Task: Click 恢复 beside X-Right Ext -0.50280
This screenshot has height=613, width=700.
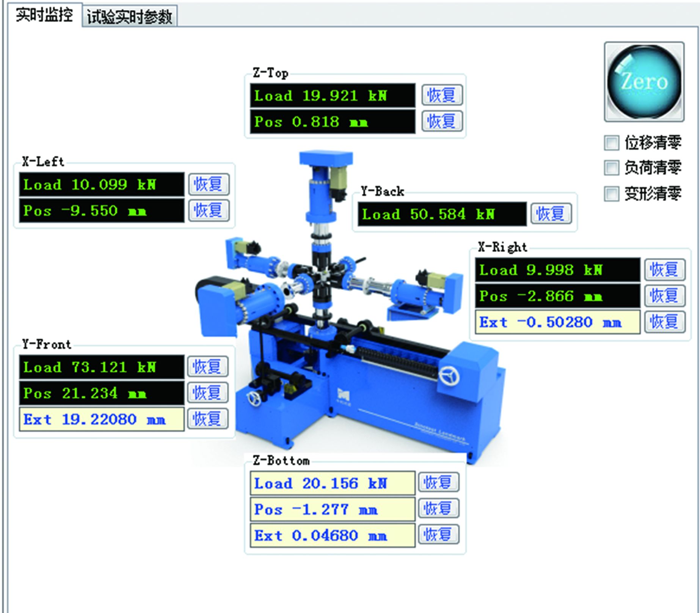Action: pyautogui.click(x=665, y=322)
